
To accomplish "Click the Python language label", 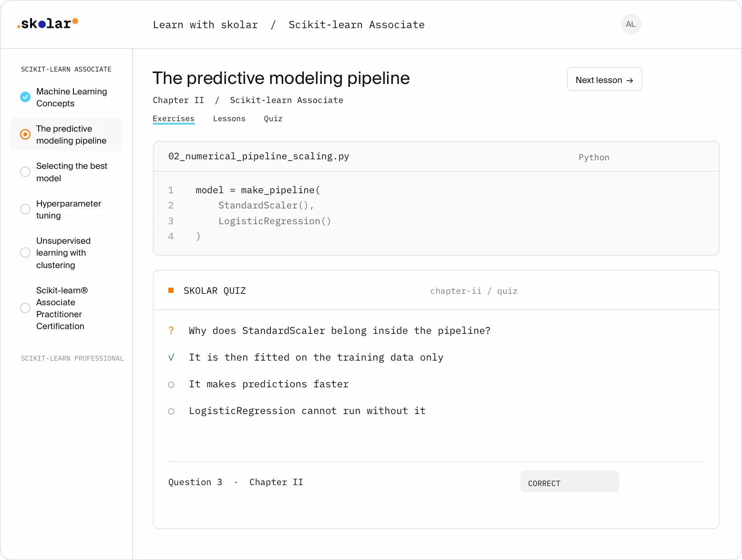I will pyautogui.click(x=594, y=157).
